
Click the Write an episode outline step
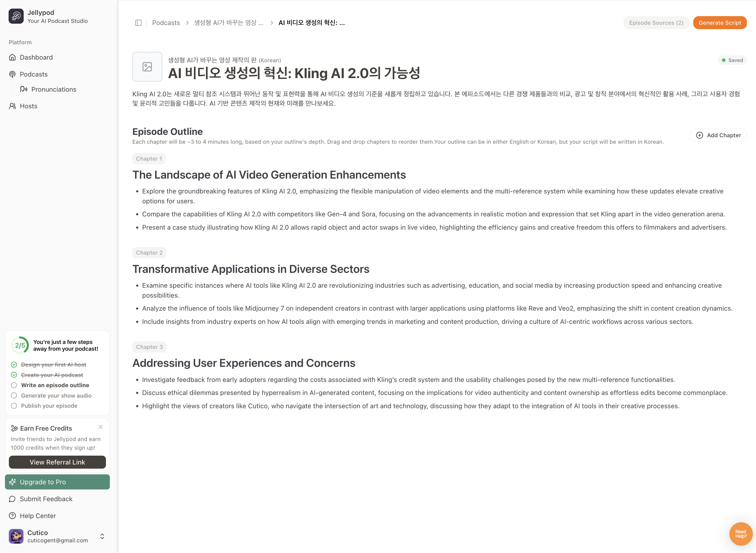55,385
